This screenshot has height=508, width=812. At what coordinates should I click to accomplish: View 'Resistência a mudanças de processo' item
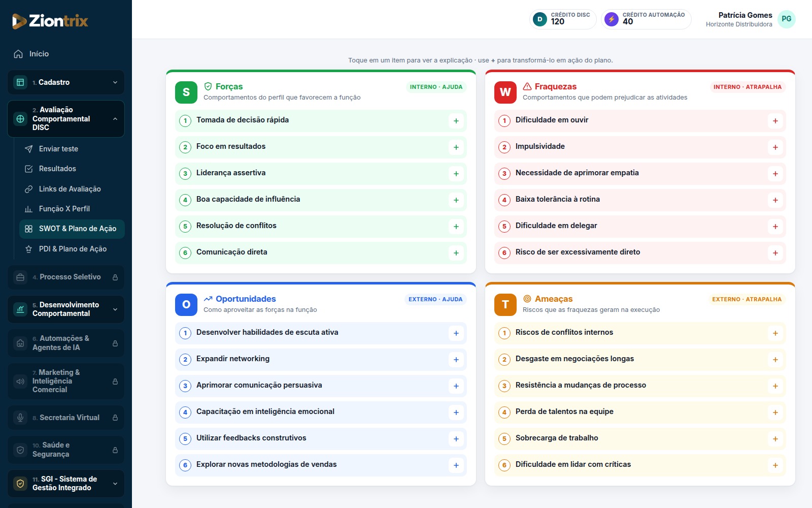coord(640,386)
